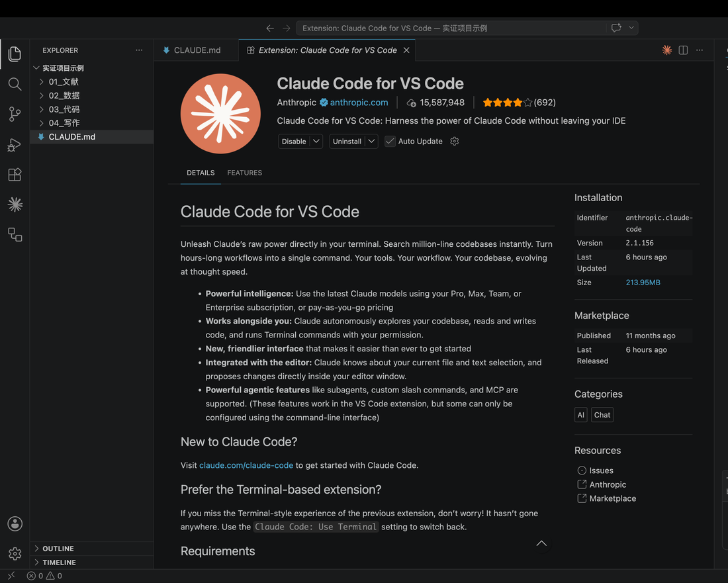Click the AI category tag
This screenshot has width=728, height=583.
click(581, 414)
